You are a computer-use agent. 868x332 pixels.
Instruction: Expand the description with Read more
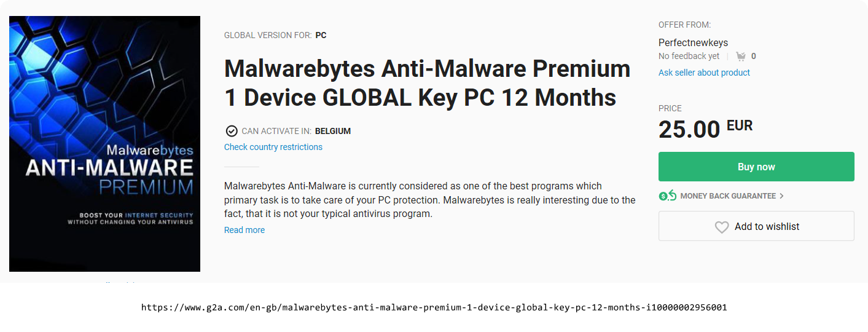244,230
